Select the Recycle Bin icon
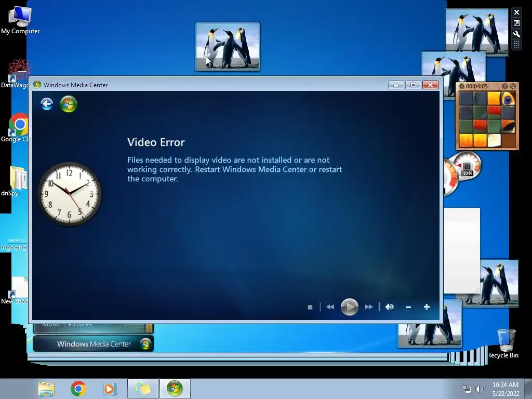 point(505,343)
